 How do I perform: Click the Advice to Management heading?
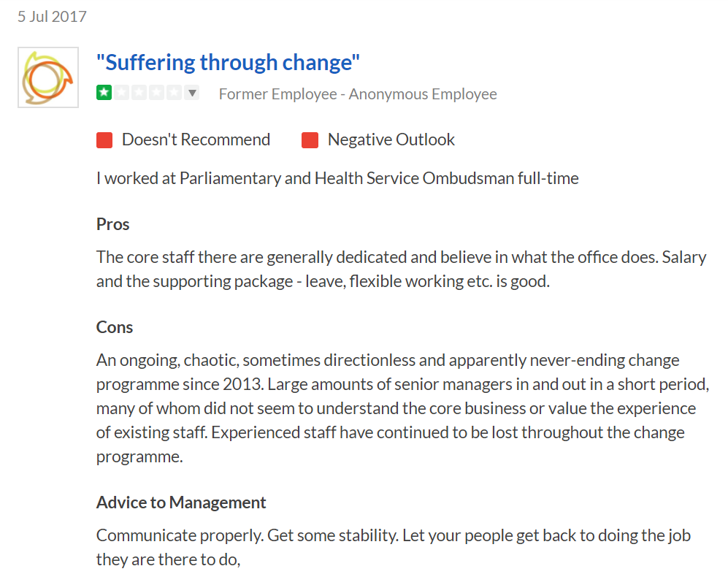point(181,502)
